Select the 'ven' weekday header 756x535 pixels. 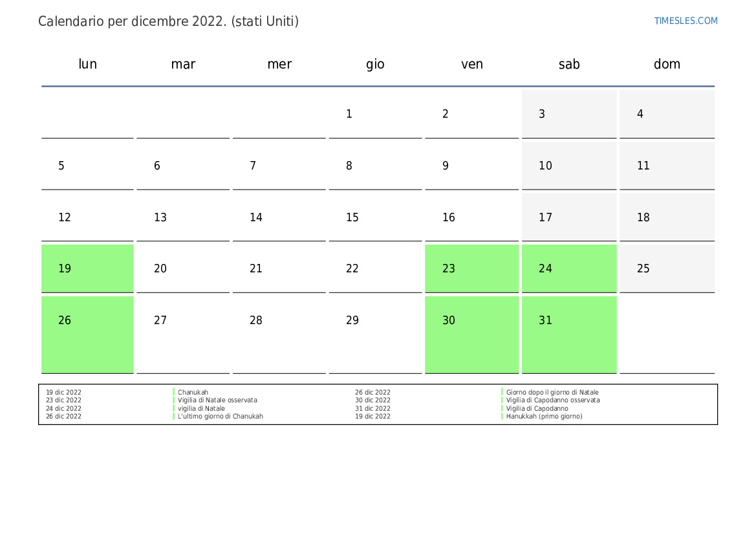pyautogui.click(x=472, y=64)
